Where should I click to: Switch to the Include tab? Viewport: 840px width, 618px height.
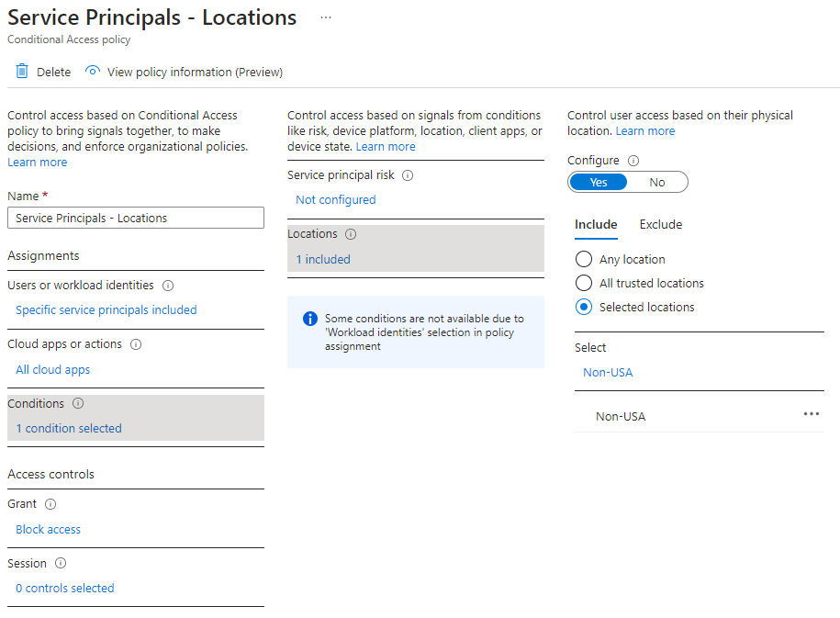[596, 225]
